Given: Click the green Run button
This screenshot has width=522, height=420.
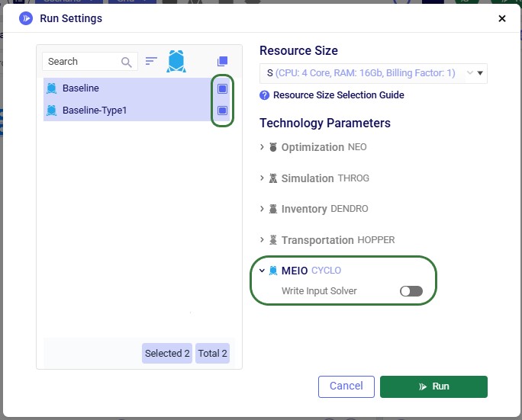Looking at the screenshot, I should pos(433,386).
